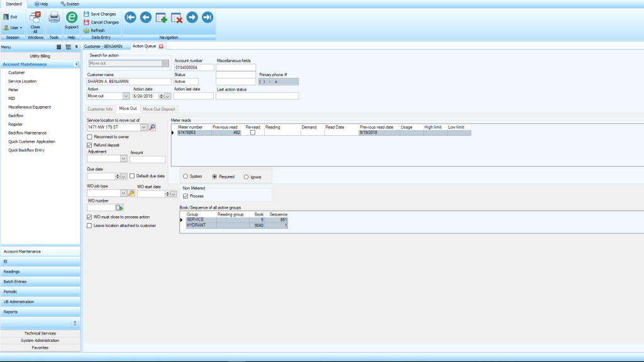Click the delete record navigation icon

pyautogui.click(x=175, y=18)
